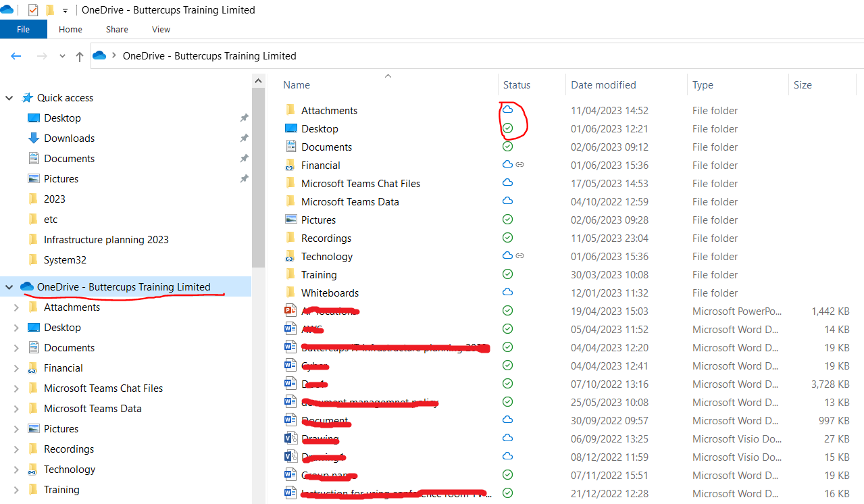Click the Up one level arrow
The width and height of the screenshot is (864, 504).
point(79,56)
